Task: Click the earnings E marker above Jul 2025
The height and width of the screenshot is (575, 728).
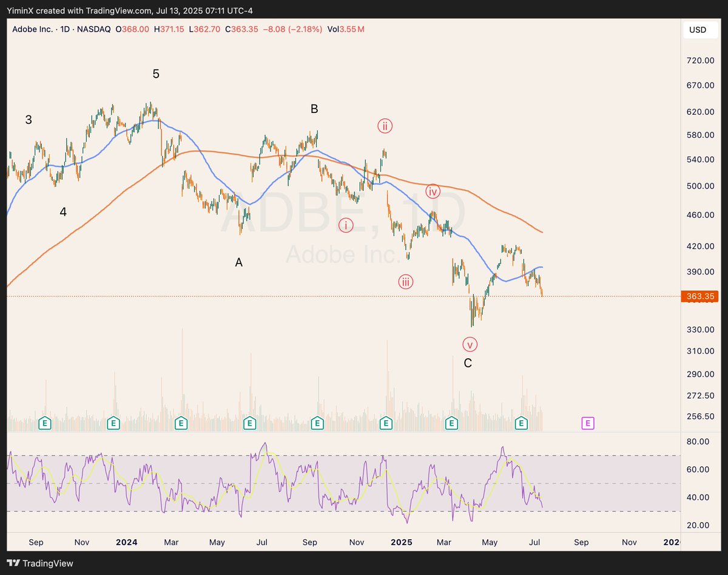Action: pos(521,423)
